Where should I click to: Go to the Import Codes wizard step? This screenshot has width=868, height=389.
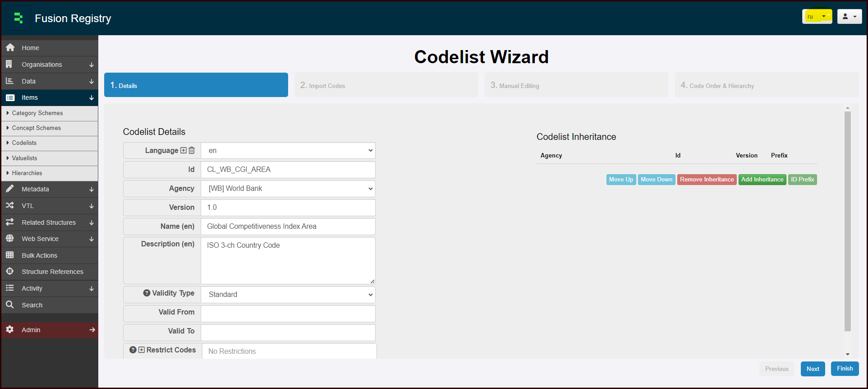[386, 85]
